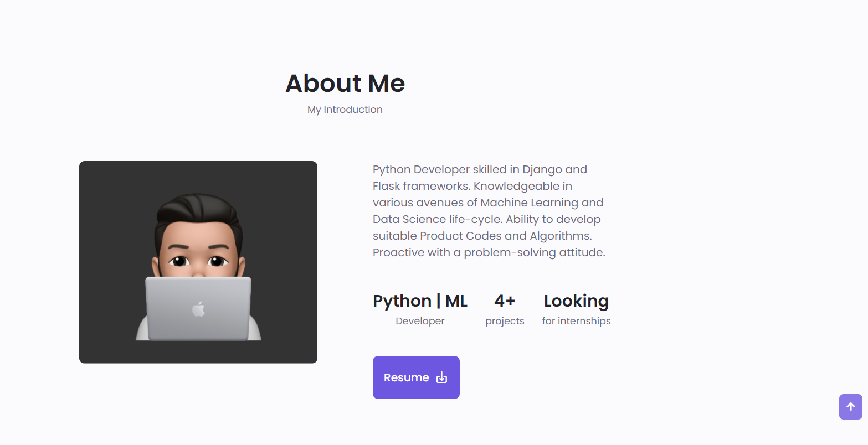Screen dimensions: 868x445
Task: Click the purple floating action button
Action: point(850,407)
